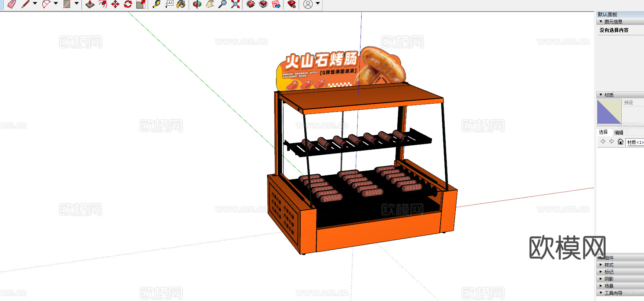Open the shape tool dropdown arrow
644x301 pixels.
click(77, 3)
